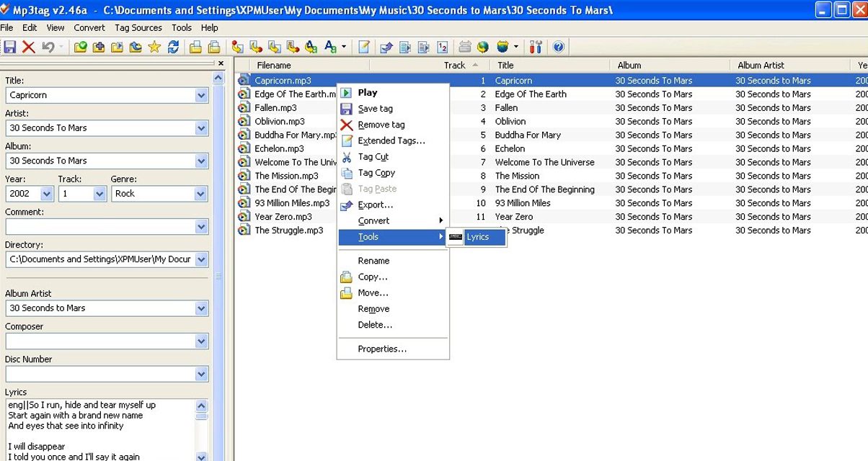Expand the Composer field dropdown
The height and width of the screenshot is (461, 868).
tap(201, 341)
